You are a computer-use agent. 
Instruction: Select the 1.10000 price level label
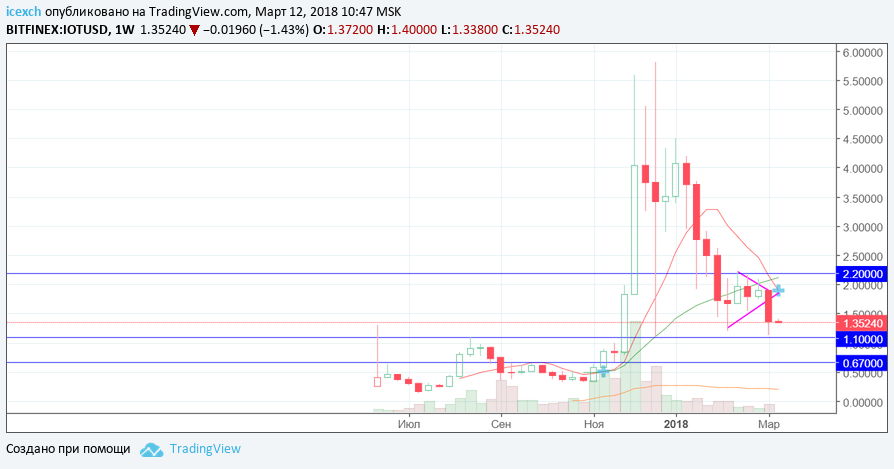(x=863, y=340)
